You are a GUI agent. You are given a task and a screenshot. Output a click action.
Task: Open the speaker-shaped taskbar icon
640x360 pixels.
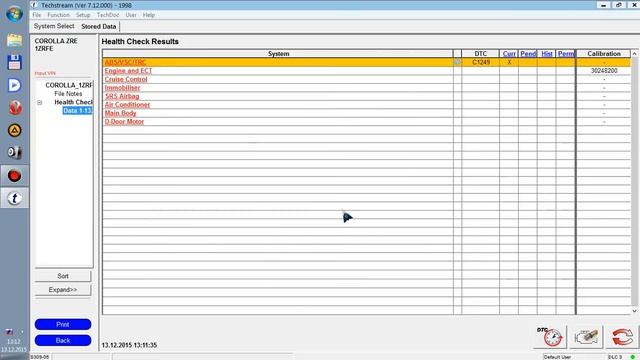point(14,153)
